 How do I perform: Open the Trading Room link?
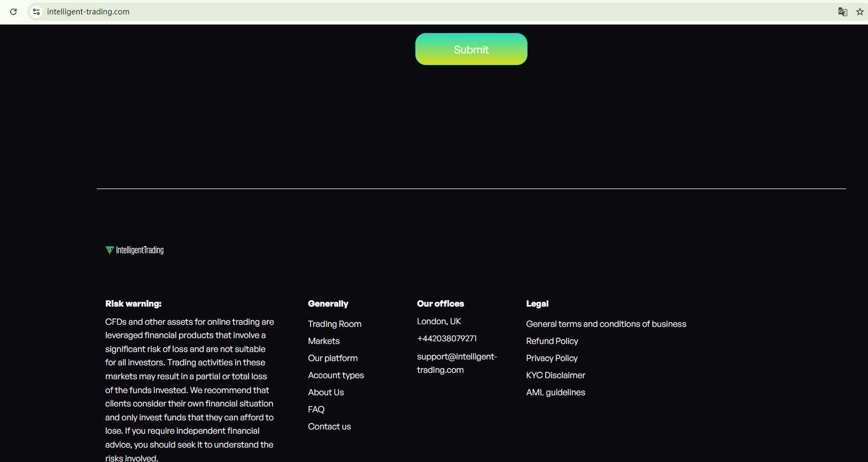tap(335, 324)
